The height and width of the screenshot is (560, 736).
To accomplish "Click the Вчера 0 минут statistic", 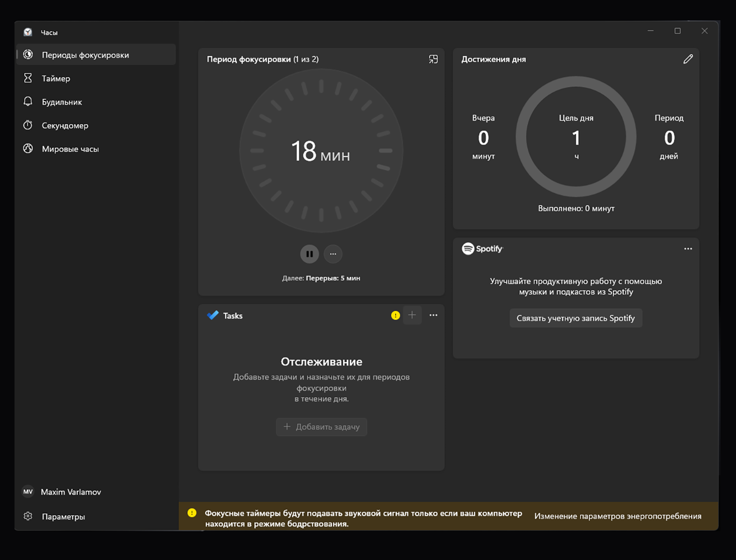I will [x=483, y=137].
